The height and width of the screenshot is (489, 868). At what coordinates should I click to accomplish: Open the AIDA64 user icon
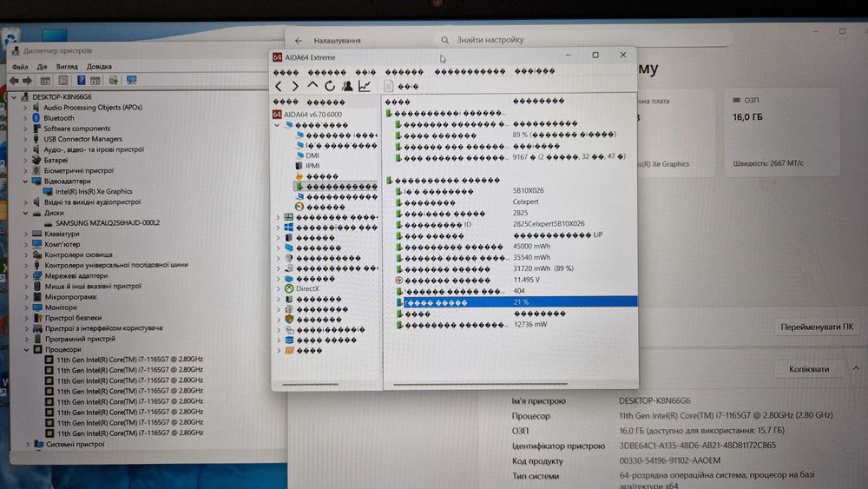click(x=347, y=86)
